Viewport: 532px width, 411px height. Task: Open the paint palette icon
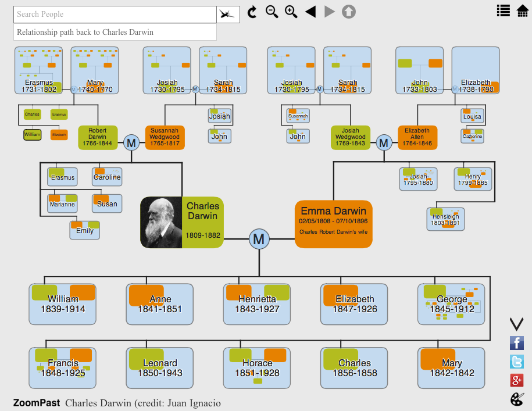pos(517,399)
